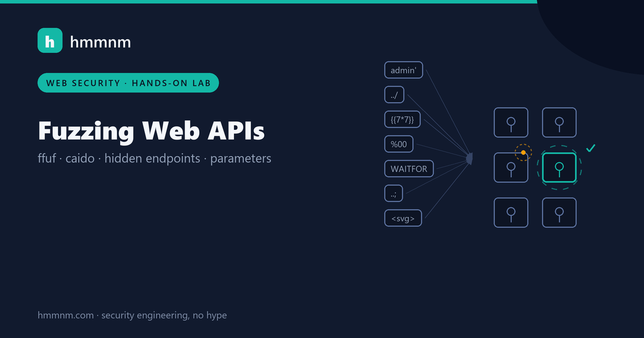Select the WAITFOR payload chip
Screen dimensions: 644x338
pyautogui.click(x=409, y=168)
